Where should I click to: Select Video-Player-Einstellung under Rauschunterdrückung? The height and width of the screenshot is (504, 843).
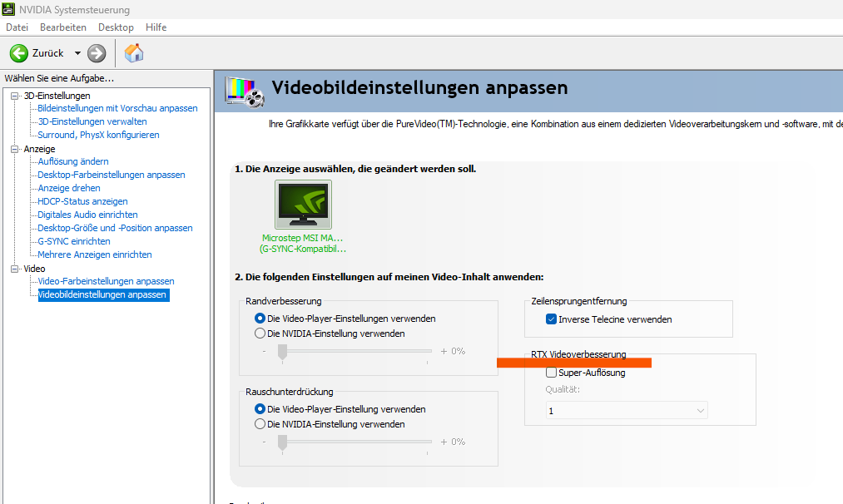[260, 409]
